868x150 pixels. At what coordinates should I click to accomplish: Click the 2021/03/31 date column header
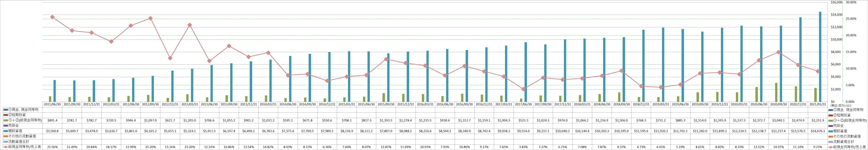click(818, 104)
